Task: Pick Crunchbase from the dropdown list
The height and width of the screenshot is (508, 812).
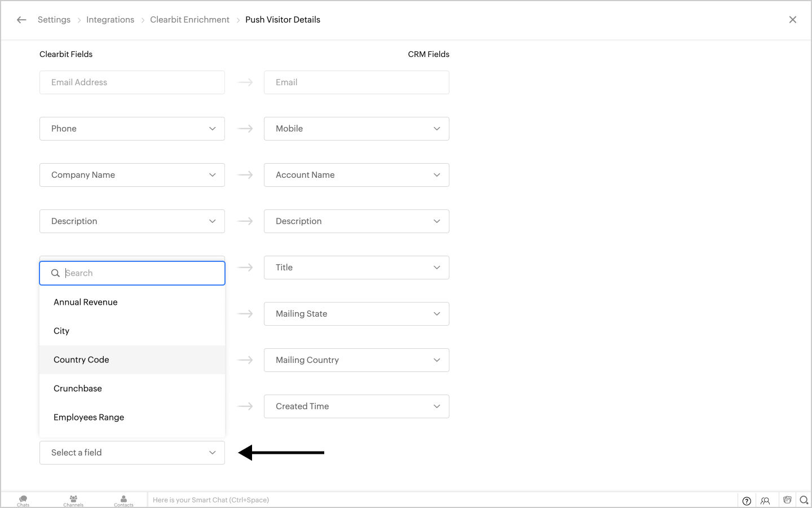Action: pyautogui.click(x=78, y=389)
